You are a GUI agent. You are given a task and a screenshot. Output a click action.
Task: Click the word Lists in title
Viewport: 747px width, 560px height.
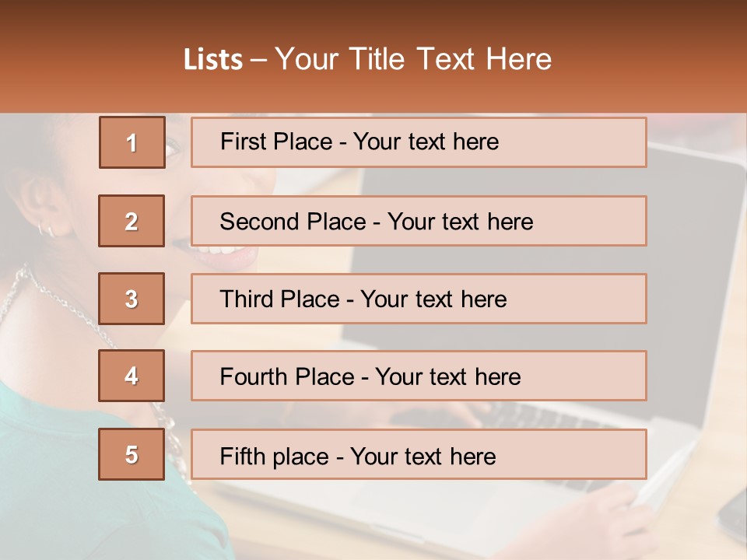click(213, 59)
